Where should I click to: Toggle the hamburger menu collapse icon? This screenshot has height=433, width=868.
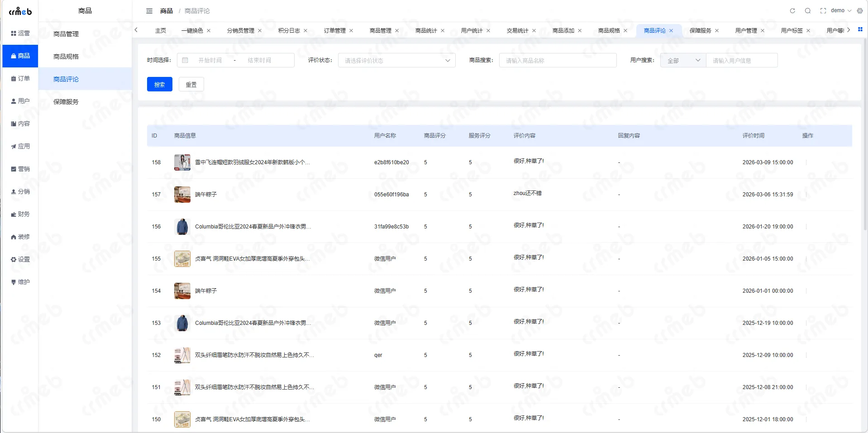pyautogui.click(x=149, y=11)
